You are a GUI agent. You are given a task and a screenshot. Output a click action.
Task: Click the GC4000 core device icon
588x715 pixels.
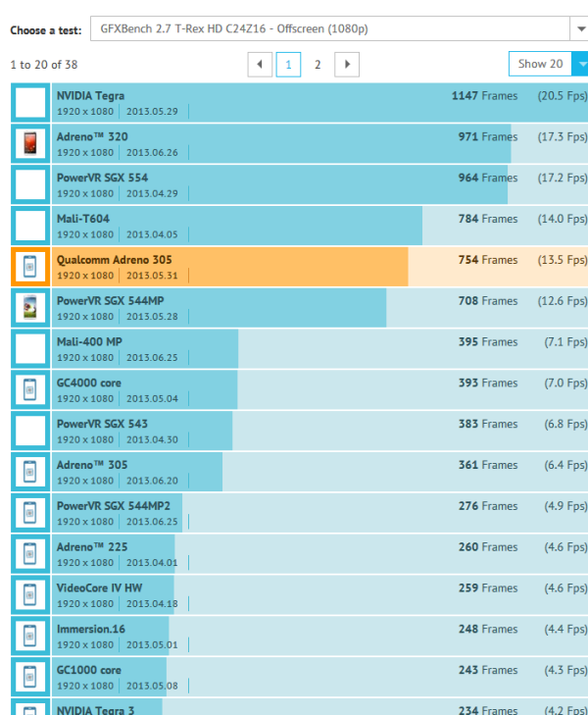tap(30, 389)
